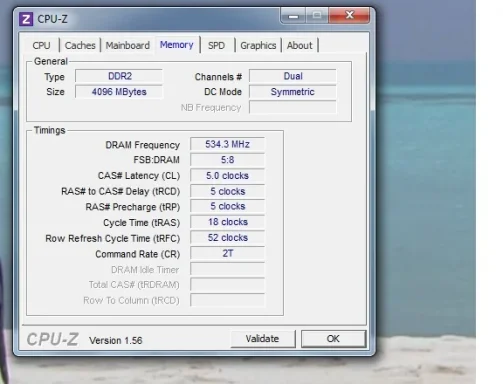Screen dimensions: 503x384
Task: Click the 2T command rate value
Action: click(x=227, y=253)
